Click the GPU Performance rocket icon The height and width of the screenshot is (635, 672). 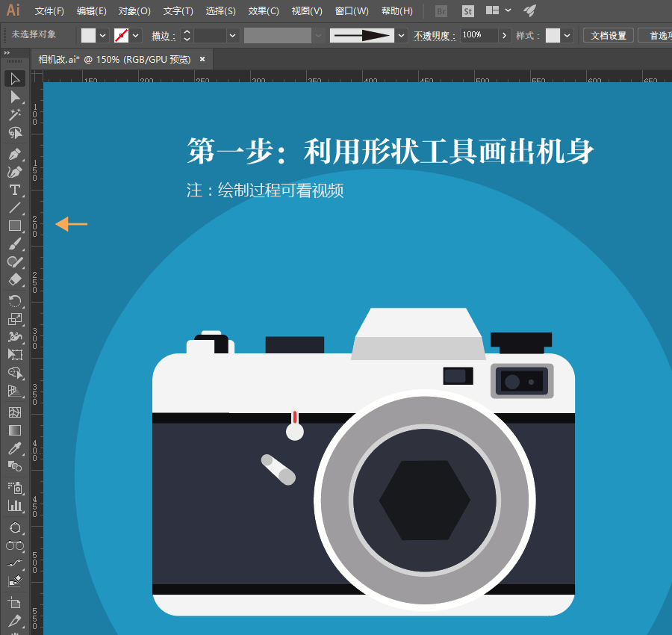point(529,10)
